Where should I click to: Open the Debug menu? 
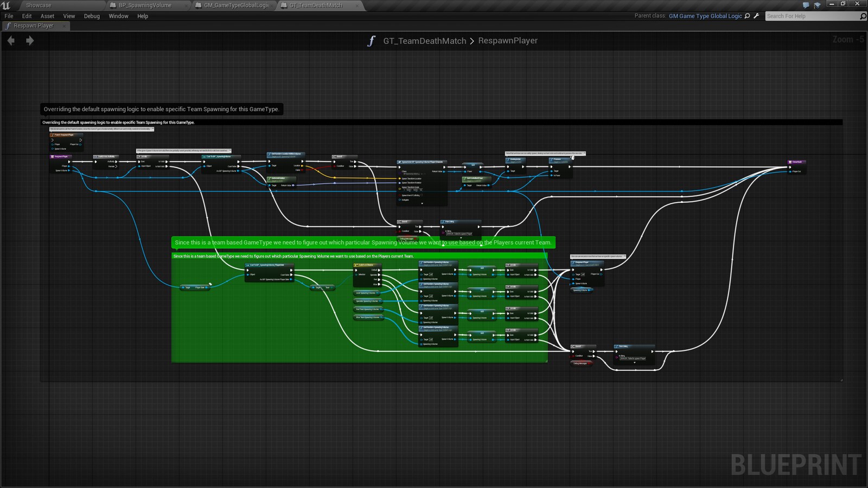(x=91, y=16)
